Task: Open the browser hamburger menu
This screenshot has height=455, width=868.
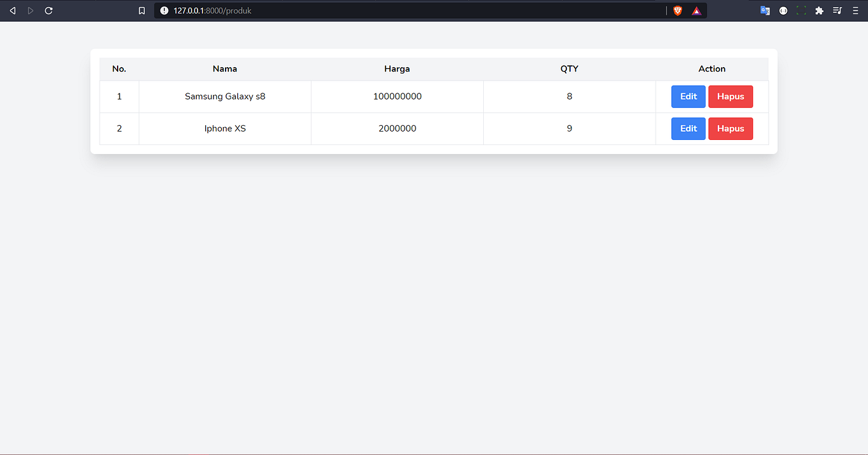Action: (x=855, y=10)
